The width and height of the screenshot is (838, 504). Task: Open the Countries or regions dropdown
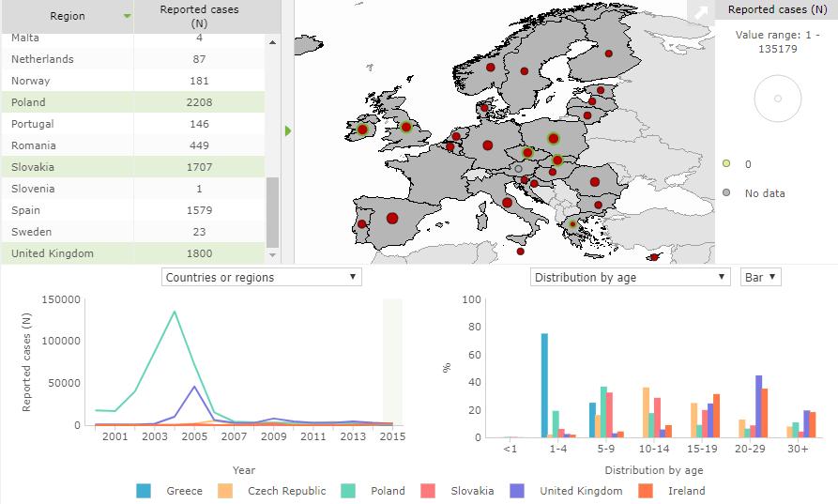click(261, 277)
